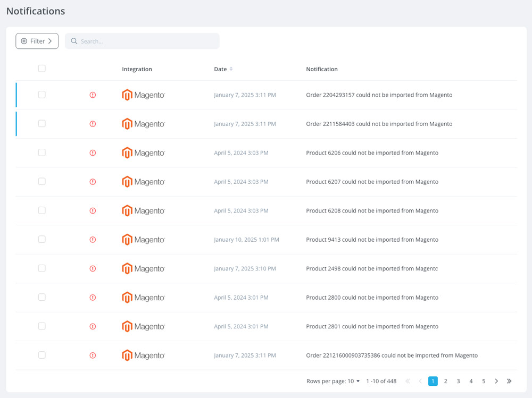Click the Notification column header
Image resolution: width=532 pixels, height=398 pixels.
pos(322,69)
